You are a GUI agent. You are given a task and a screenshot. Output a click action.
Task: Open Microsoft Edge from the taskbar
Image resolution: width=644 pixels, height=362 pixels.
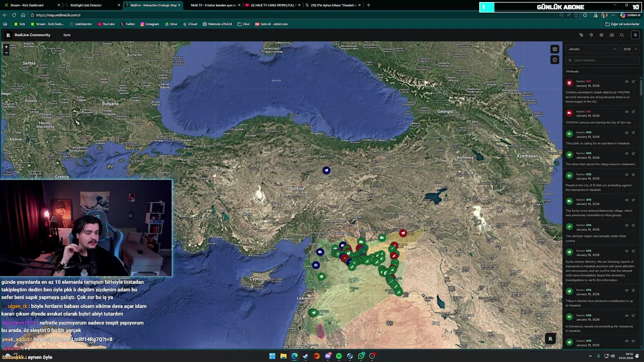point(294,356)
